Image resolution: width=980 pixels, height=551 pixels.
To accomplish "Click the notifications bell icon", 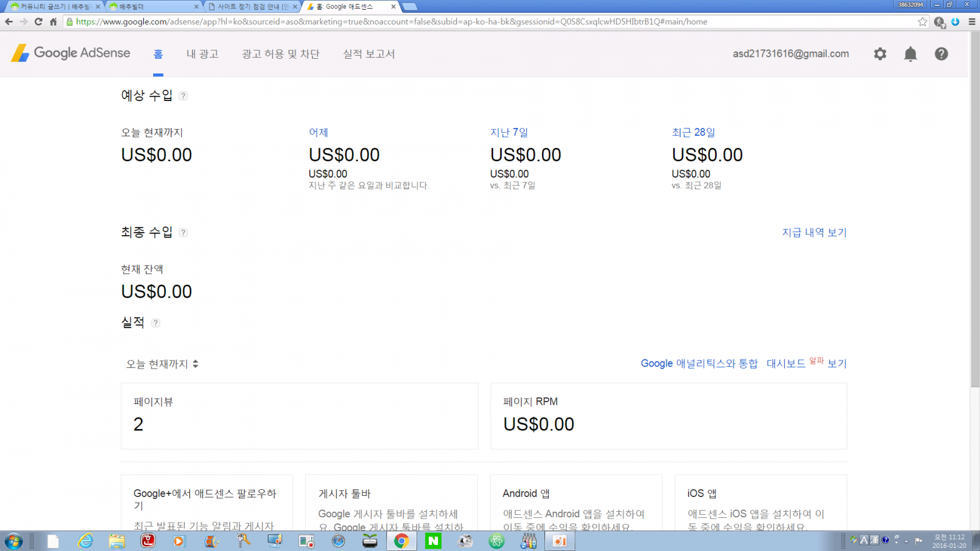I will [x=910, y=54].
